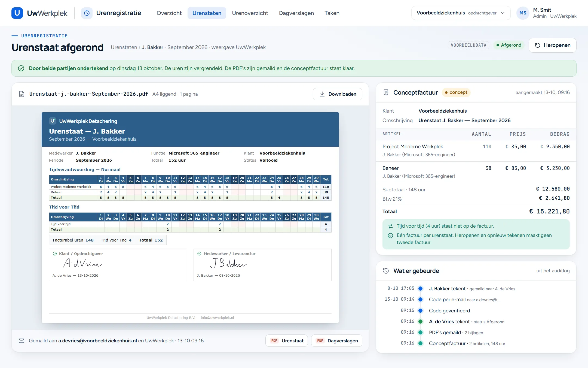Click the check icon beside Medewerker / Leverancier

click(x=199, y=254)
